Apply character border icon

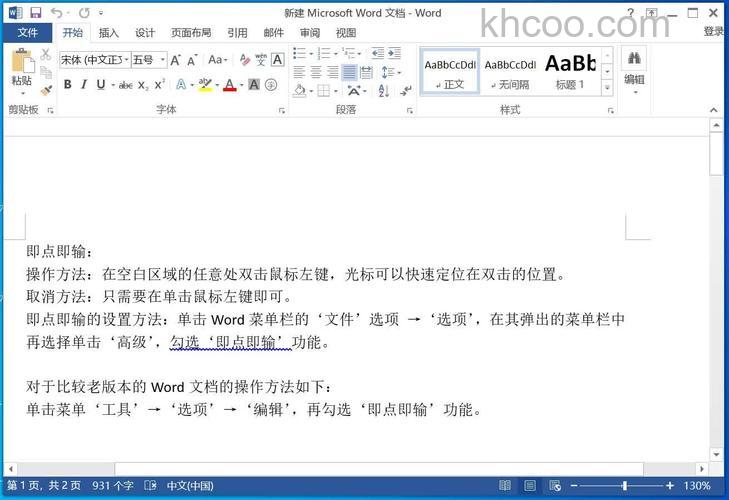coord(278,60)
